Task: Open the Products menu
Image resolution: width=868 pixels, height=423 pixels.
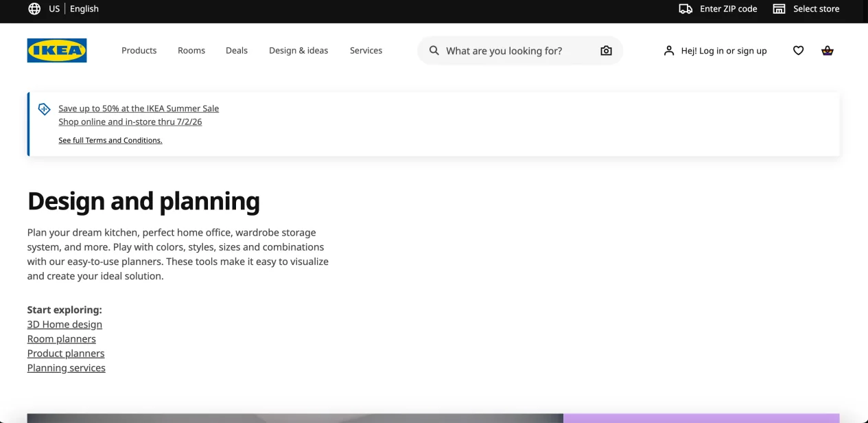Action: 139,50
